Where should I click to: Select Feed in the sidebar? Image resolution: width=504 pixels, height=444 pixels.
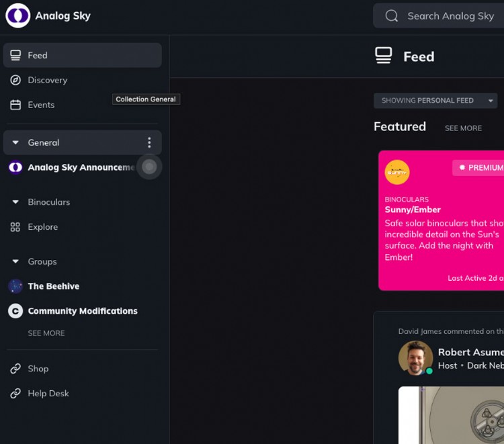(82, 55)
